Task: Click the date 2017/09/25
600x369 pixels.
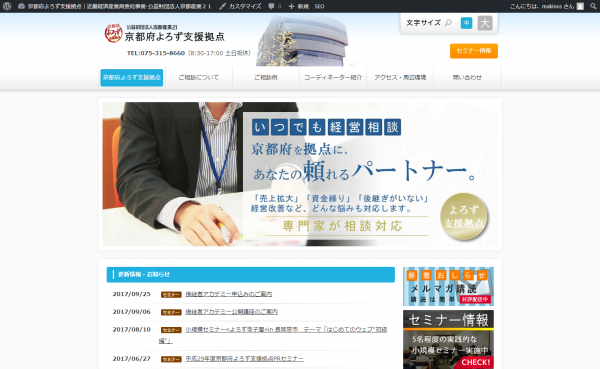Action: 131,294
